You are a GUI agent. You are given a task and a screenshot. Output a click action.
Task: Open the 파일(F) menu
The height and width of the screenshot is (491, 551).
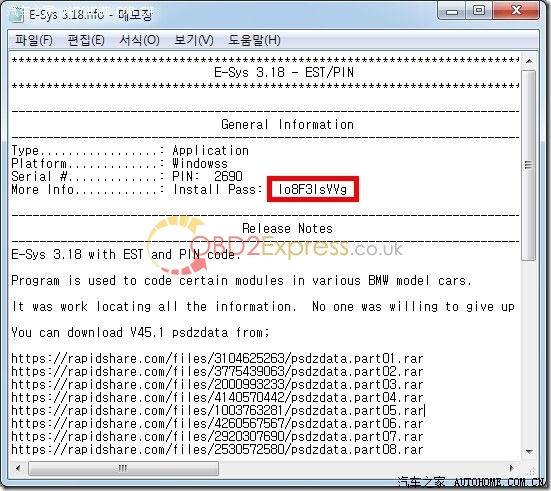pyautogui.click(x=34, y=40)
